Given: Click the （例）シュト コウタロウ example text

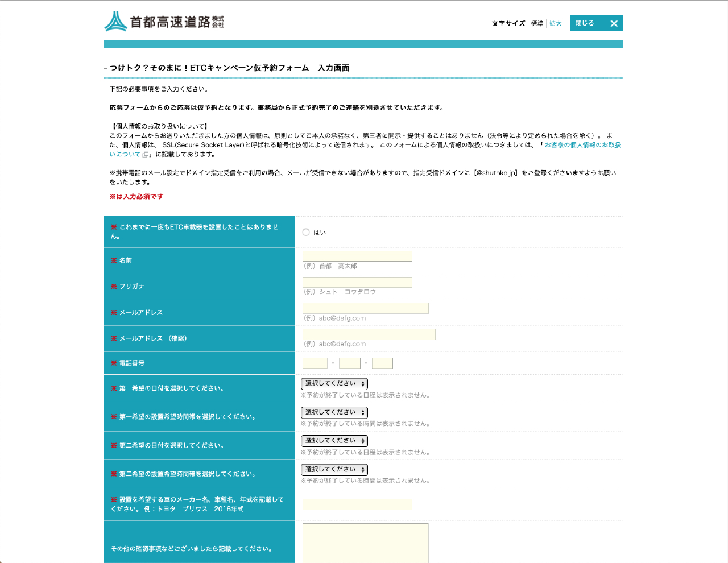Looking at the screenshot, I should point(340,292).
